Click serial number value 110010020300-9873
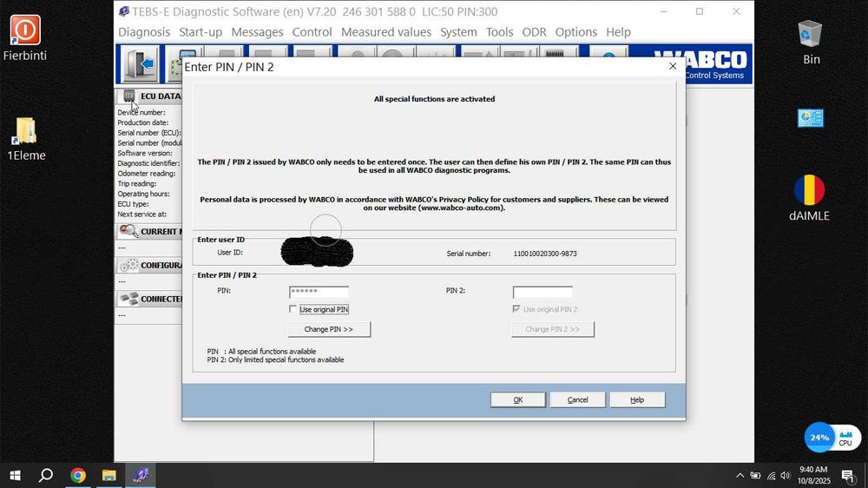This screenshot has height=488, width=868. pyautogui.click(x=545, y=254)
